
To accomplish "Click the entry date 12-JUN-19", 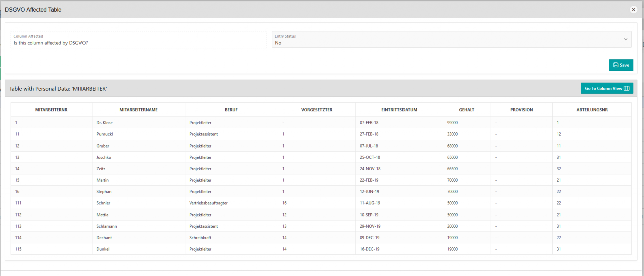I will [369, 192].
